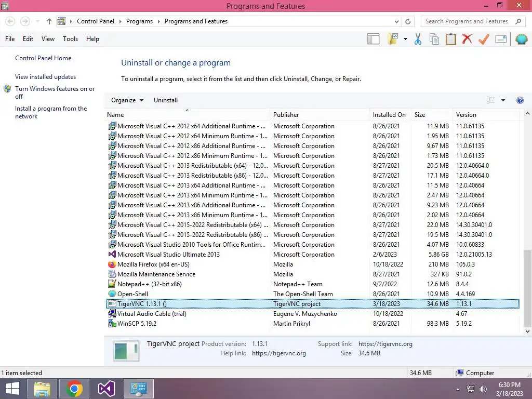Select Virtual Audio Cable (trial) entry
This screenshot has width=532, height=399.
pyautogui.click(x=312, y=313)
